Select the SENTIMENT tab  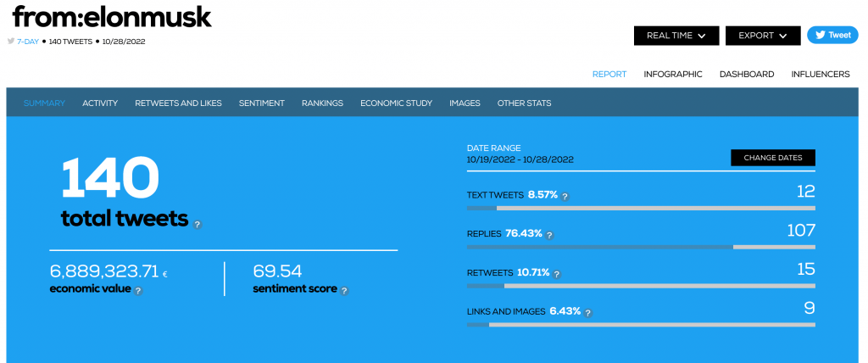(x=262, y=103)
